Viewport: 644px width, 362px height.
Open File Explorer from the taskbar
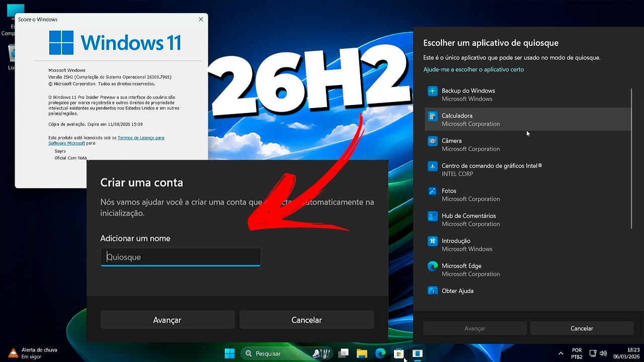pos(362,353)
